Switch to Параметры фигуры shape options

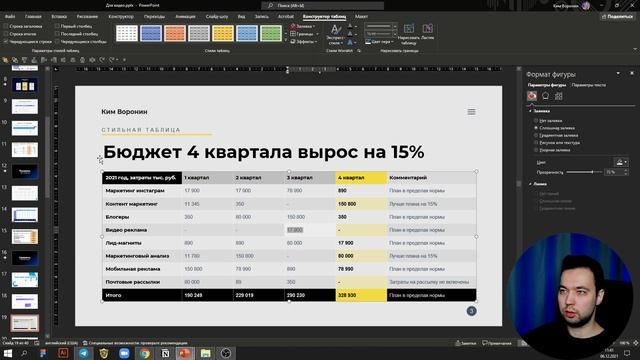point(547,85)
